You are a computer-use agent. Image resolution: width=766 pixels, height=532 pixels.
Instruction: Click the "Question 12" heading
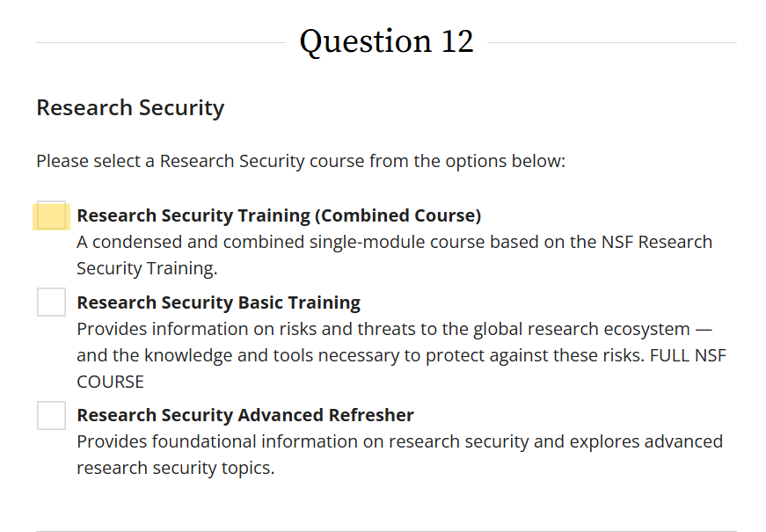point(386,41)
